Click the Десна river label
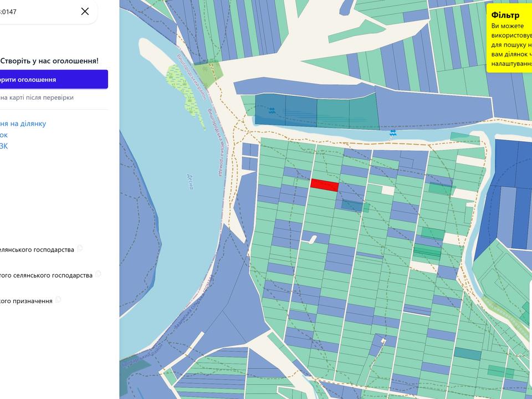Viewport: 532px width, 399px height. [x=190, y=182]
